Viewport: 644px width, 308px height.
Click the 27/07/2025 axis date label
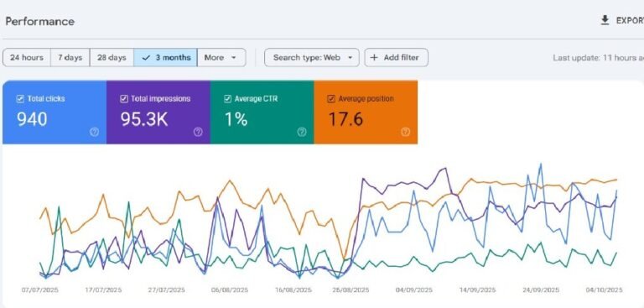166,290
